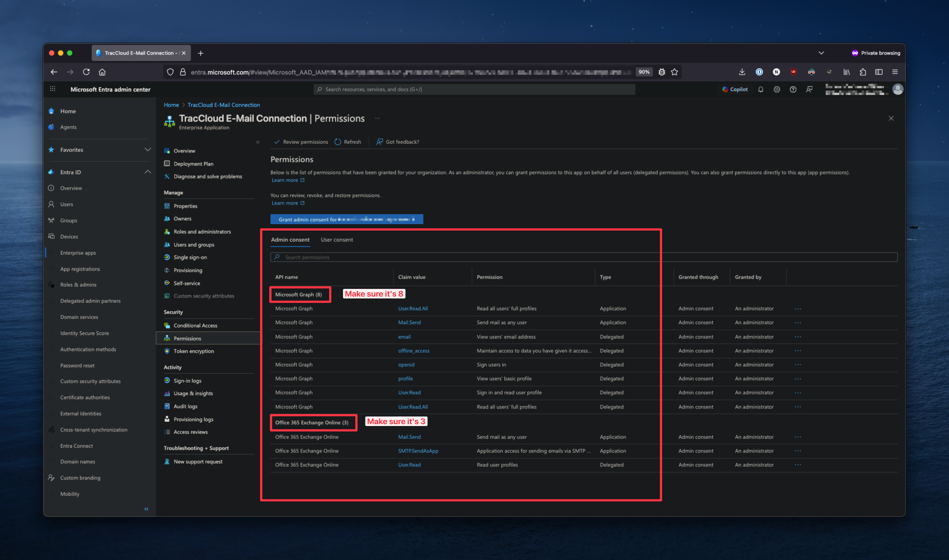This screenshot has width=949, height=560.
Task: Open portal settings gear icon
Action: click(776, 89)
